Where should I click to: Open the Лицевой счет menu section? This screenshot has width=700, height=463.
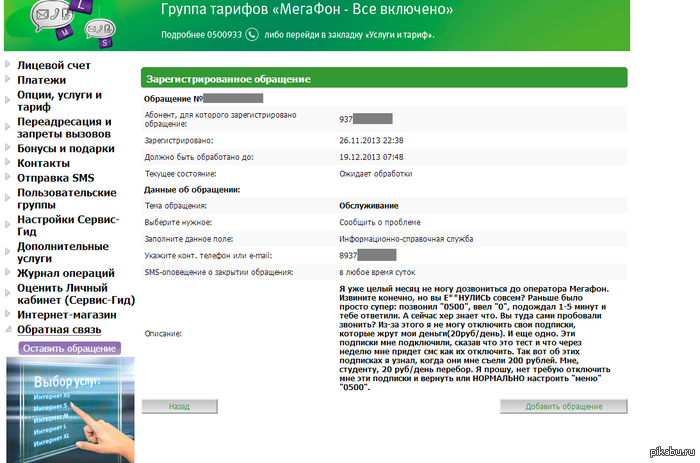pos(54,65)
